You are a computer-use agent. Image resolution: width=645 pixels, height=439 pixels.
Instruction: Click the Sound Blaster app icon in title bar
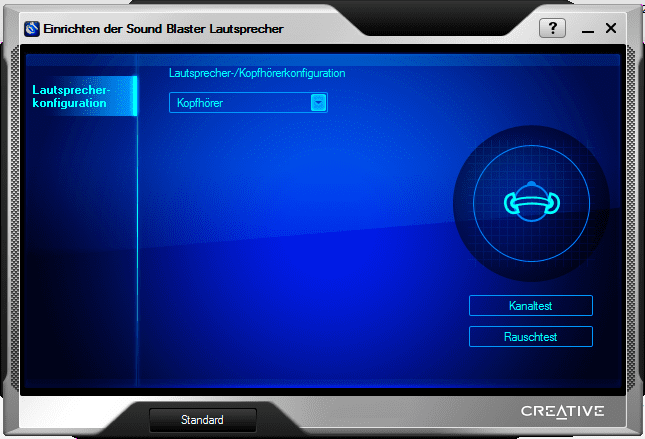32,29
